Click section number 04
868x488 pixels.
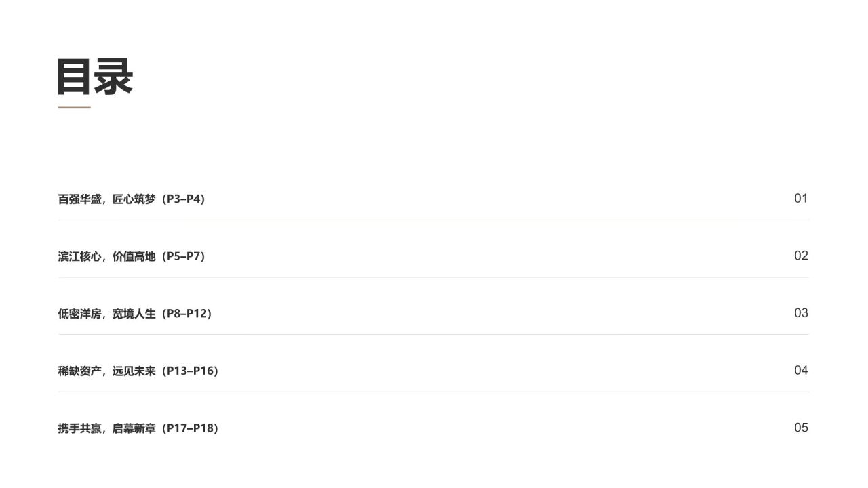pyautogui.click(x=801, y=370)
